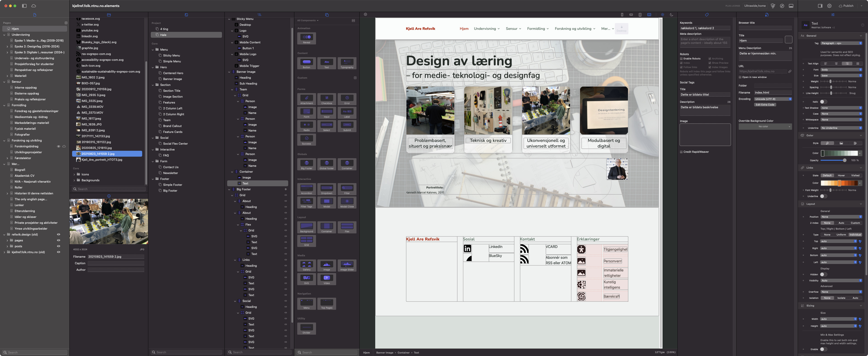The width and height of the screenshot is (868, 356).
Task: Collapse the Big Footer tree node
Action: [229, 189]
